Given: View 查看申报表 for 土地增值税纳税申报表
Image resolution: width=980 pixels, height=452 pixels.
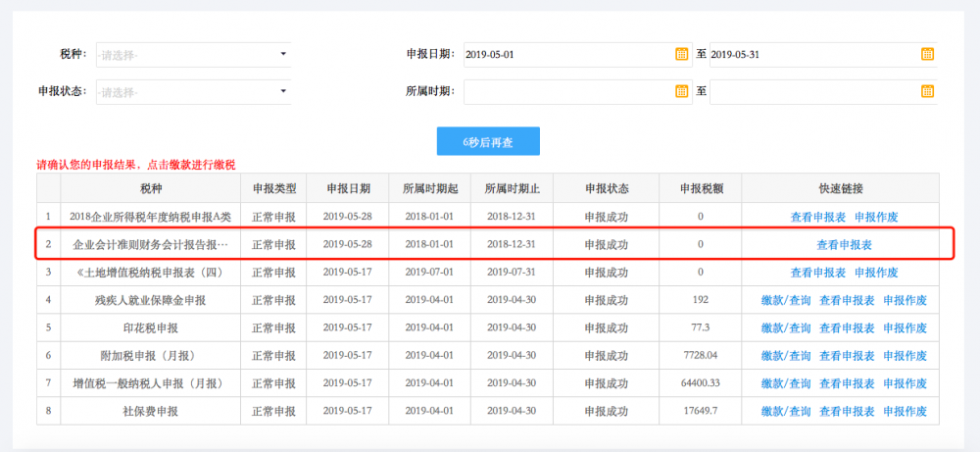Looking at the screenshot, I should (x=818, y=272).
